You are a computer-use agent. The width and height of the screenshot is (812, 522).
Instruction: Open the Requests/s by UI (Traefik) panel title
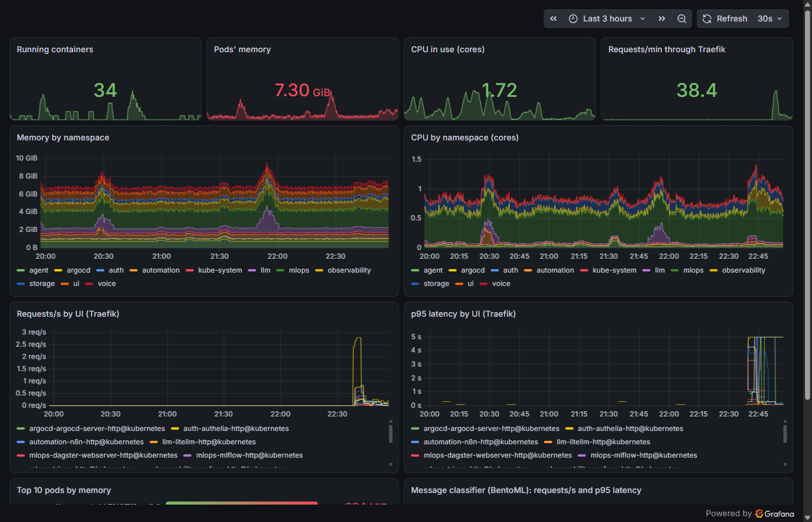[68, 314]
